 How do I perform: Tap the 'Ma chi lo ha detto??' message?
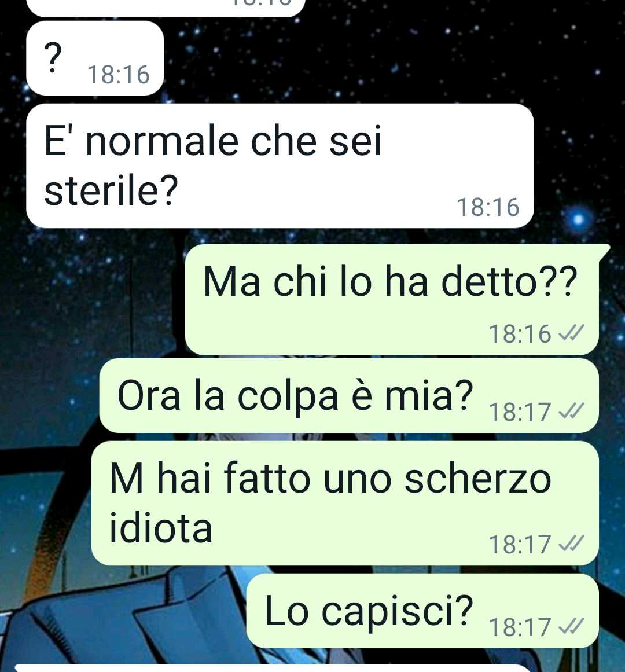(x=392, y=300)
